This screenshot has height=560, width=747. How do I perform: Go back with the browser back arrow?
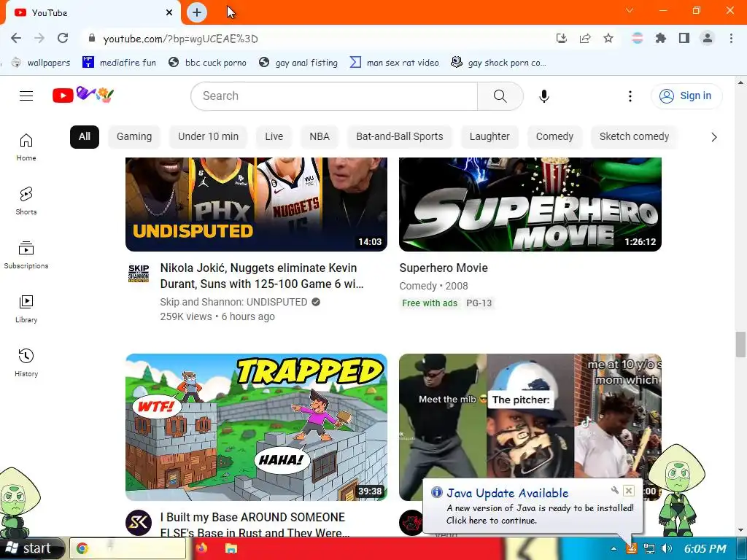point(16,38)
